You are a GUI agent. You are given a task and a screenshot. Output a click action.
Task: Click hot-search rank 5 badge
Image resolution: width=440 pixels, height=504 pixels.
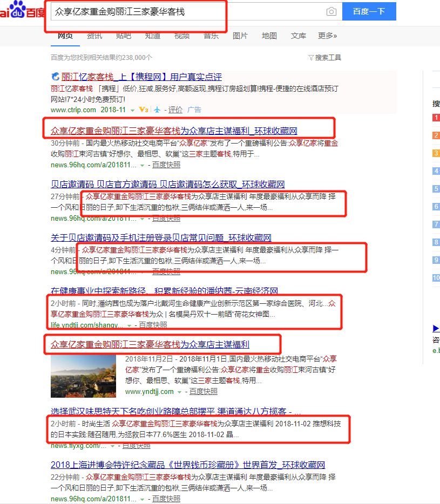click(436, 189)
